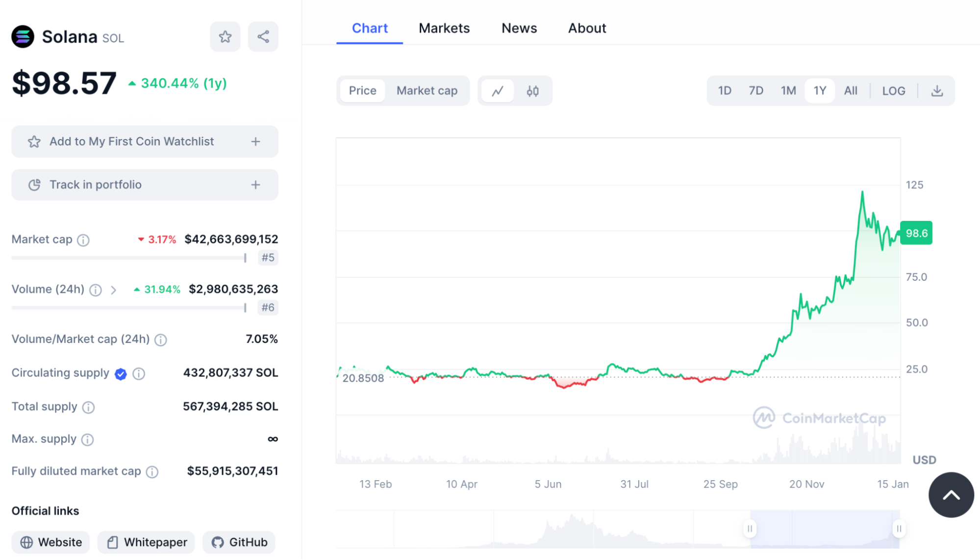The height and width of the screenshot is (560, 980).
Task: Click the $42,663,699,152 market cap value
Action: click(231, 240)
